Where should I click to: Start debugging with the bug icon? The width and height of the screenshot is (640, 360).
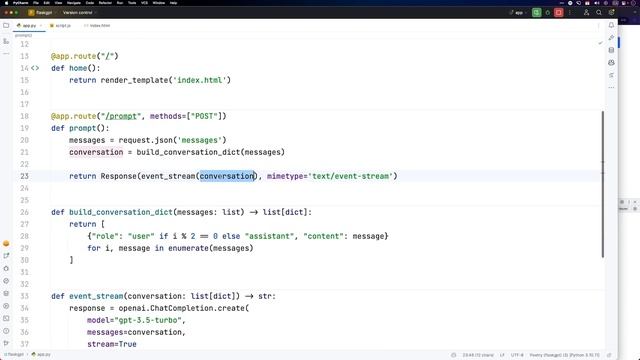(x=548, y=13)
